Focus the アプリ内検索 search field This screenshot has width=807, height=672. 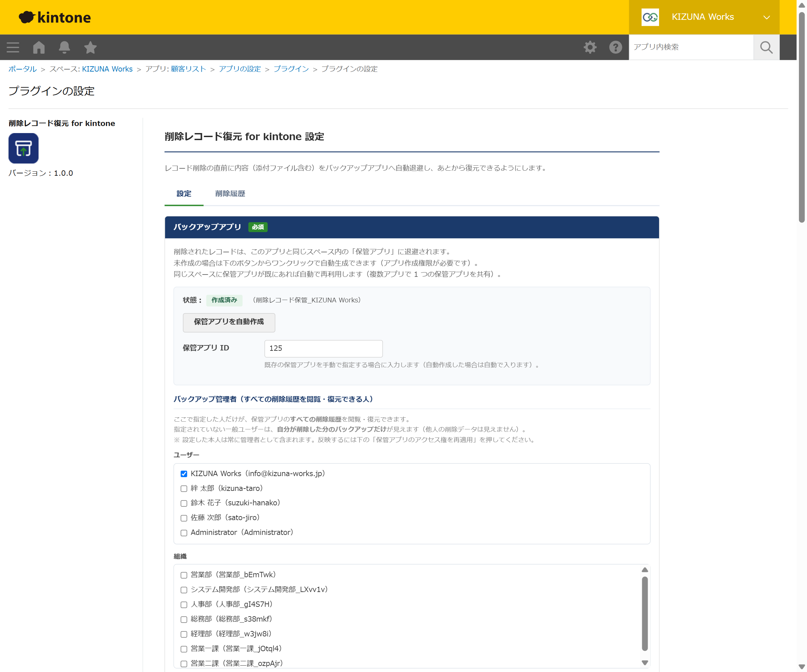coord(691,47)
